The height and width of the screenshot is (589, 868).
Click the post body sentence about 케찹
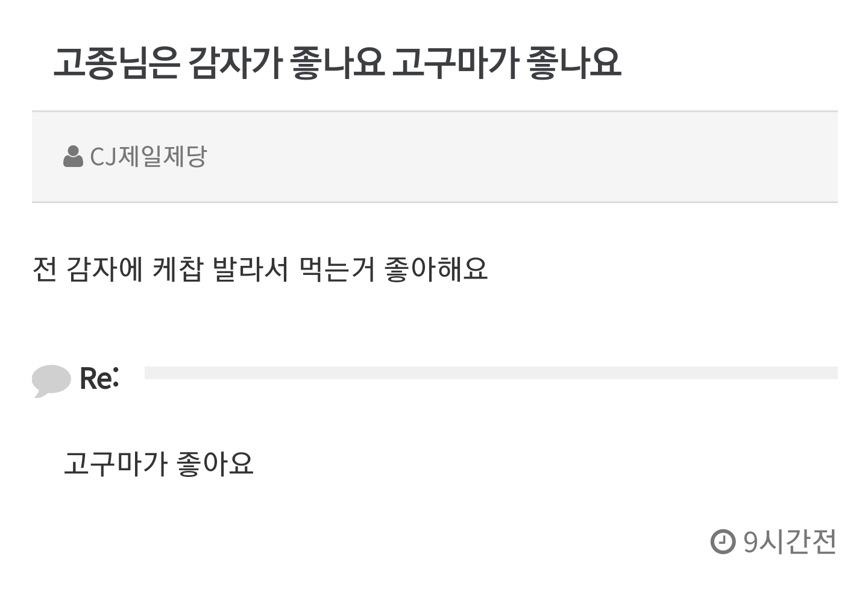[x=260, y=269]
